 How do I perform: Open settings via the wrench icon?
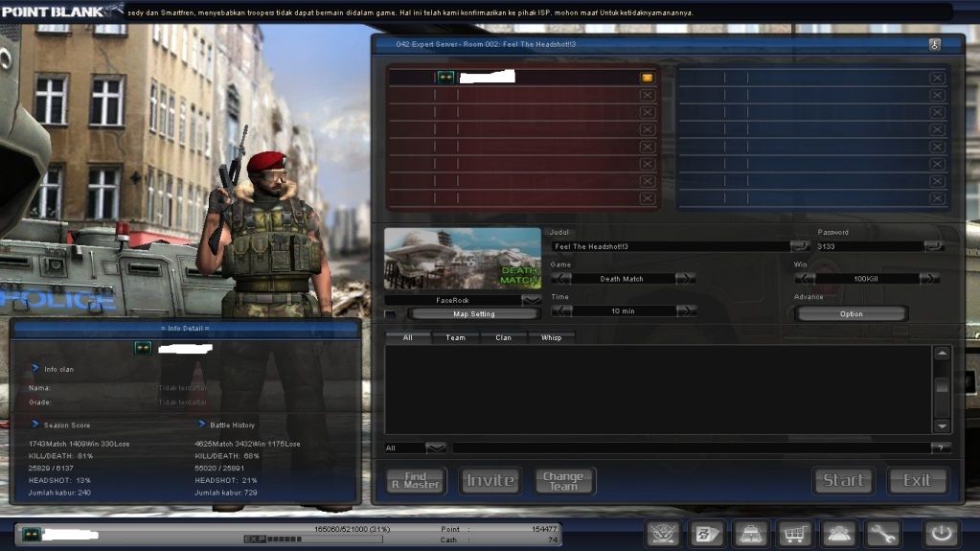click(882, 534)
